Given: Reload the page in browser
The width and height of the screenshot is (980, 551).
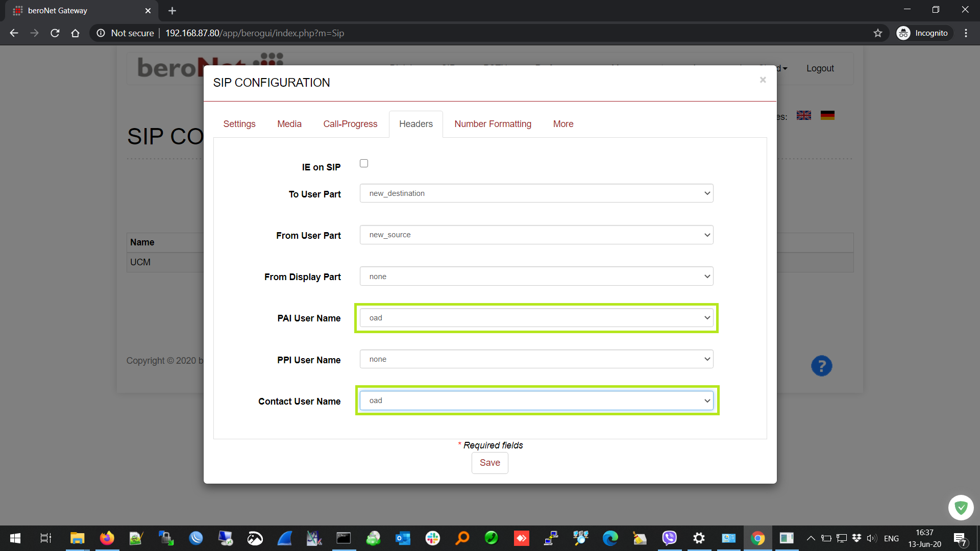Looking at the screenshot, I should pyautogui.click(x=55, y=33).
